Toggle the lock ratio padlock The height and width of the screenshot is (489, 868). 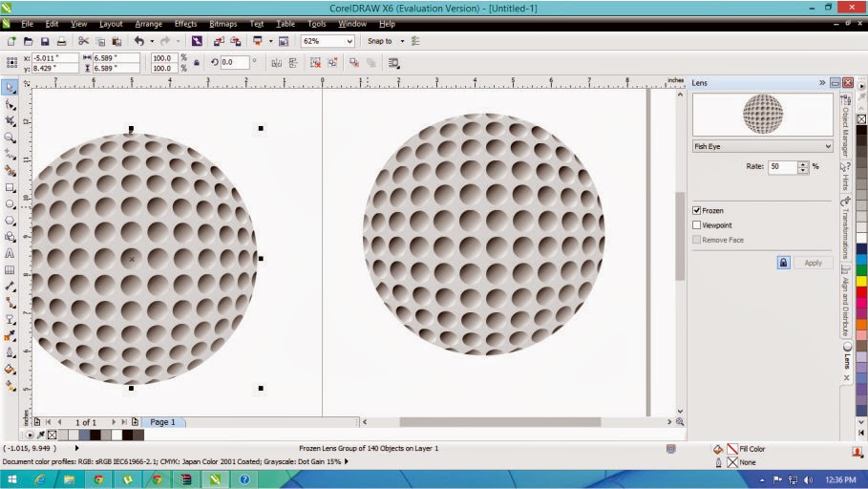click(x=197, y=63)
